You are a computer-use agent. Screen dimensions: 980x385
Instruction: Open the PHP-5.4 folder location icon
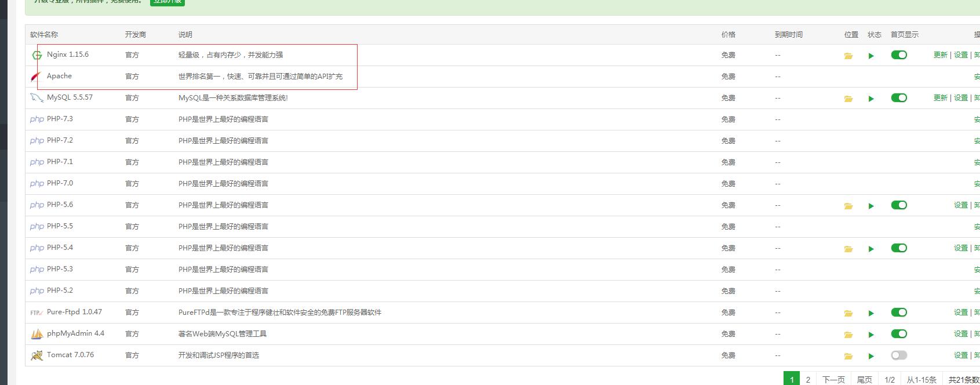[x=848, y=249]
